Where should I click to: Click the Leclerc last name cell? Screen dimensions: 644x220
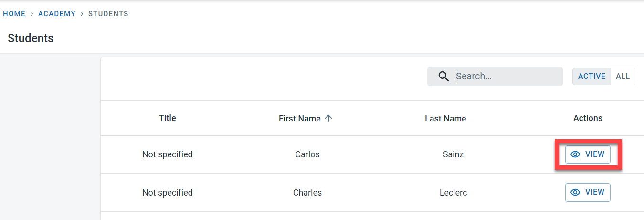453,193
